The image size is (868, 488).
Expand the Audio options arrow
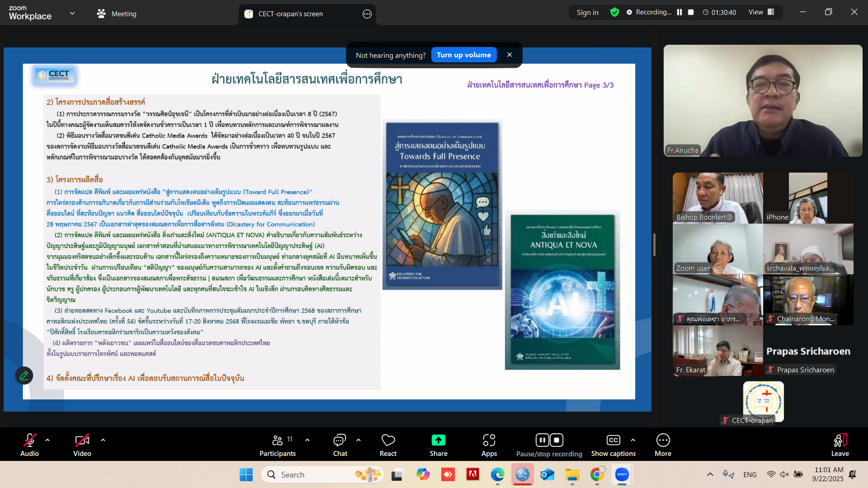[x=48, y=440]
